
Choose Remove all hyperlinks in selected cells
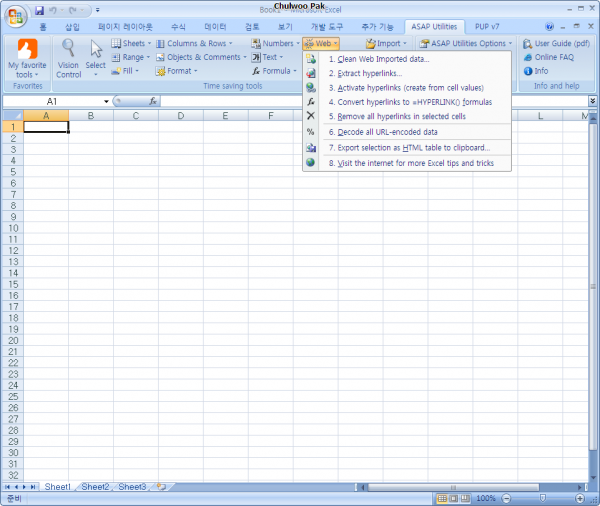(x=408, y=116)
